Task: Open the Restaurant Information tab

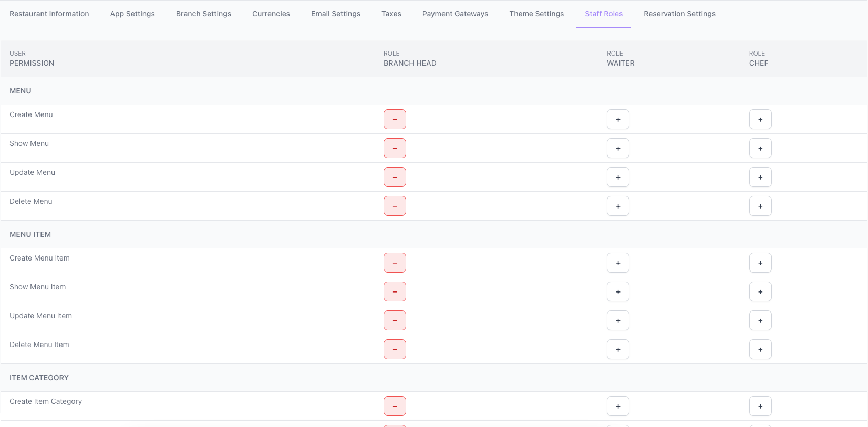Action: click(49, 14)
